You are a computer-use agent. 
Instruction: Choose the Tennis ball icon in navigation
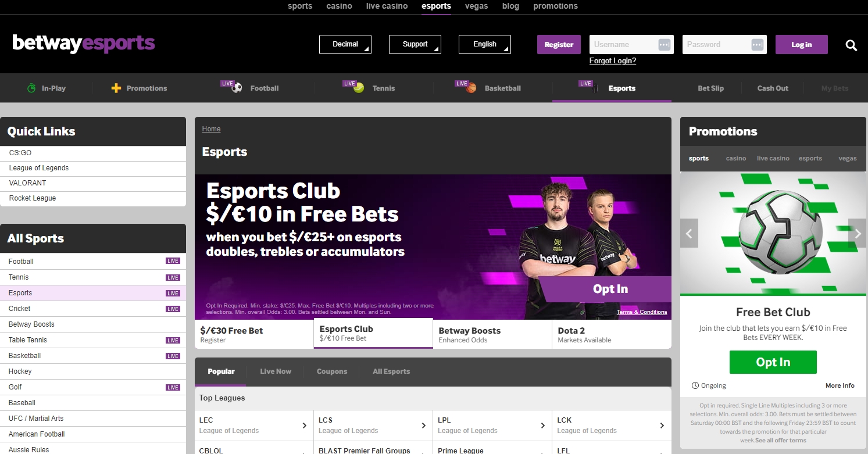[x=359, y=88]
